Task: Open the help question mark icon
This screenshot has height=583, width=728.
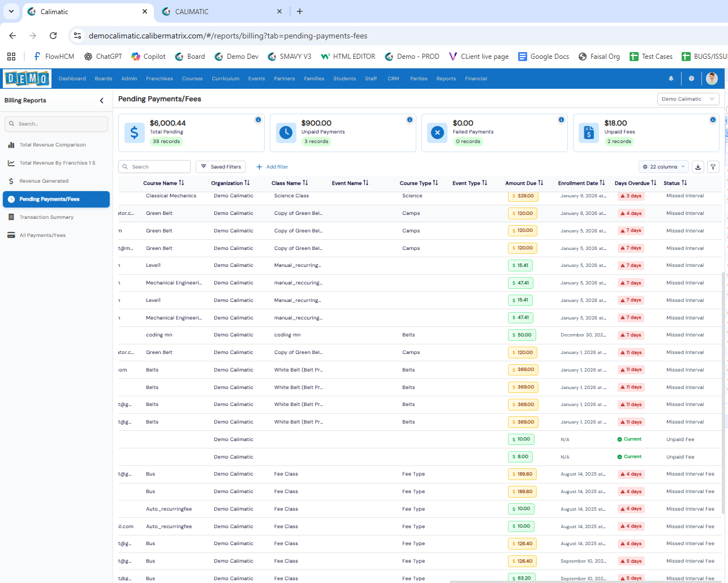Action: [691, 79]
